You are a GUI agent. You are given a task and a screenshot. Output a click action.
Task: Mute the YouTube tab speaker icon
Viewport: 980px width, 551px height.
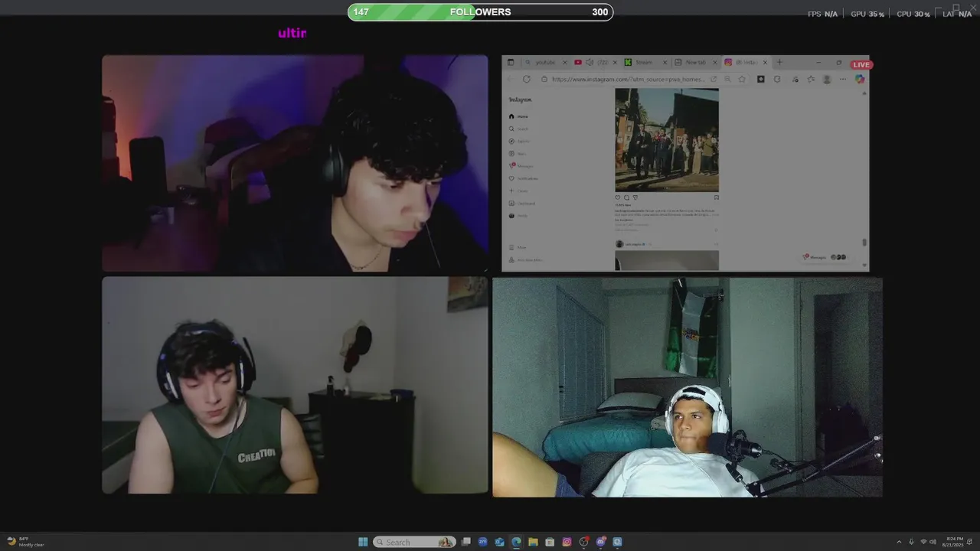tap(590, 62)
